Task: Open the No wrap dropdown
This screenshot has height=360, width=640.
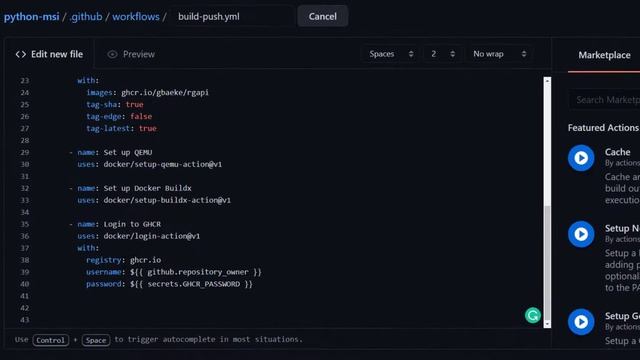Action: (x=499, y=54)
